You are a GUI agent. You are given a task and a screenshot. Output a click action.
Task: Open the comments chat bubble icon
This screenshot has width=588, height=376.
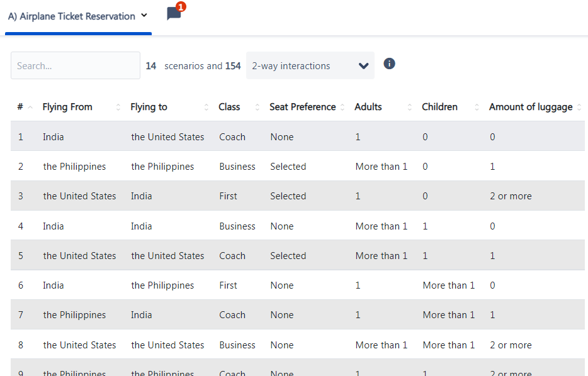click(174, 13)
